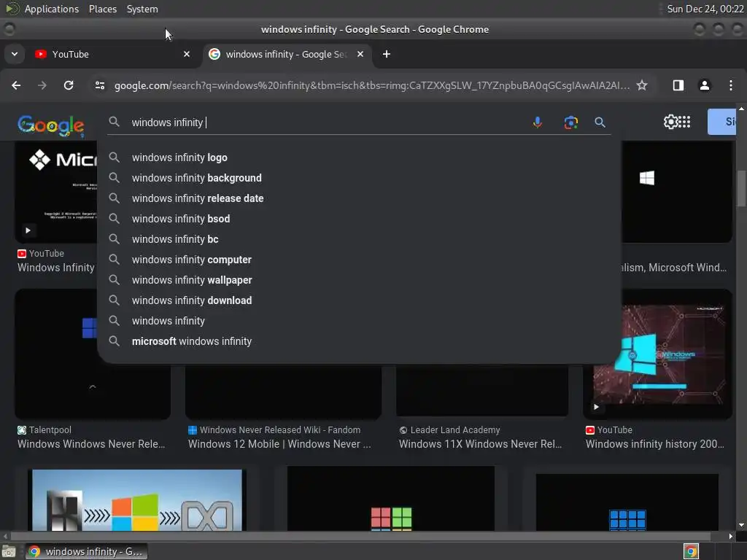The height and width of the screenshot is (560, 747).
Task: Click the Google logo
Action: [51, 125]
